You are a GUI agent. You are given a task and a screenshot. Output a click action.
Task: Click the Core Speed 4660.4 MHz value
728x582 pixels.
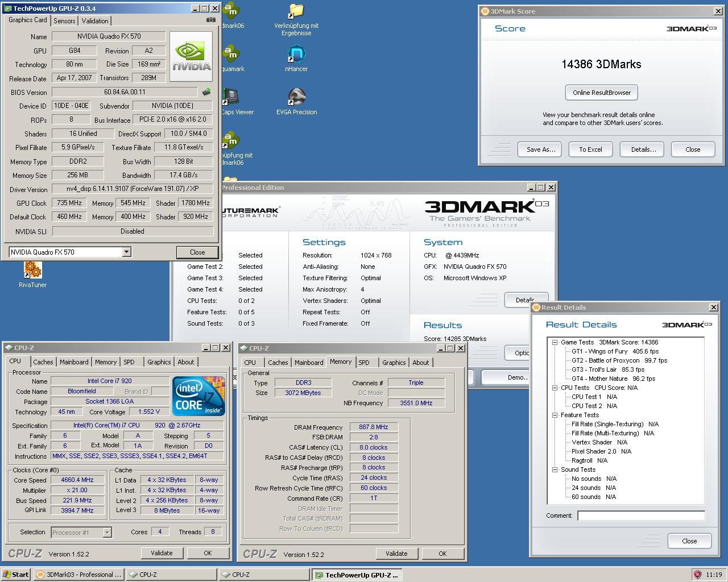point(77,480)
